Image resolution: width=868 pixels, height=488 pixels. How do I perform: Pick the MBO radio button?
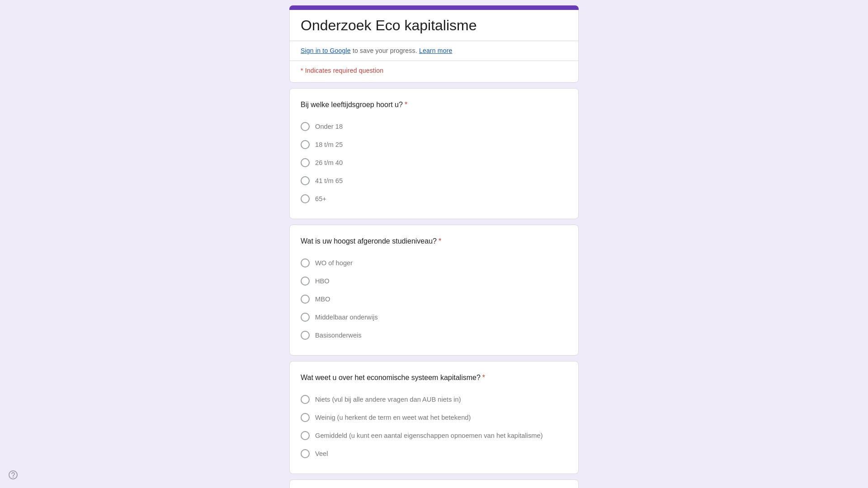tap(305, 299)
